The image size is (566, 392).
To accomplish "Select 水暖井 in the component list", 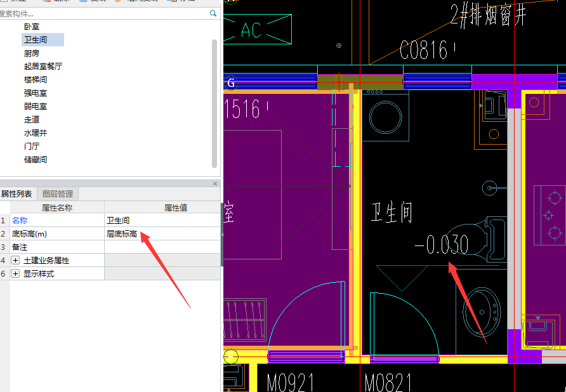I will (36, 133).
